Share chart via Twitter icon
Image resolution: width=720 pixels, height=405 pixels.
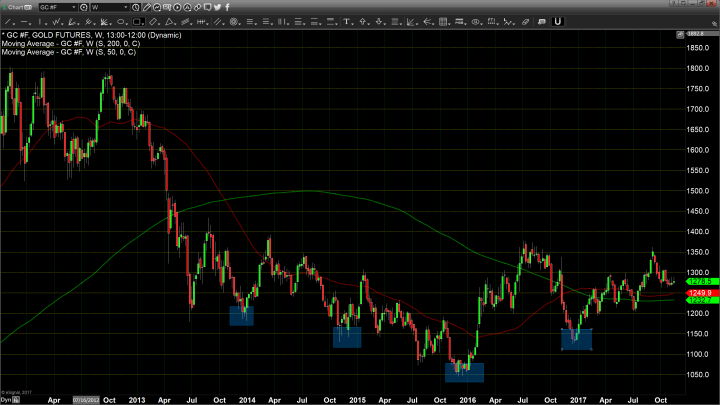219,7
